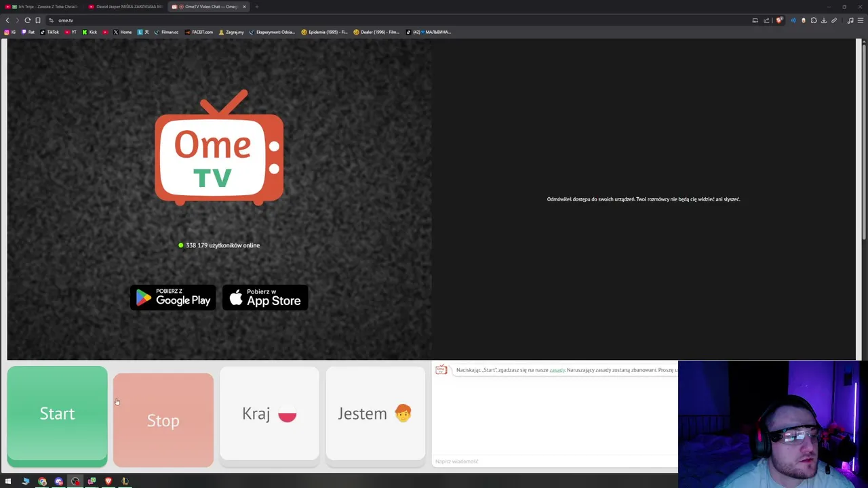Switch to the Ich Troje tab
868x488 pixels.
[43, 7]
